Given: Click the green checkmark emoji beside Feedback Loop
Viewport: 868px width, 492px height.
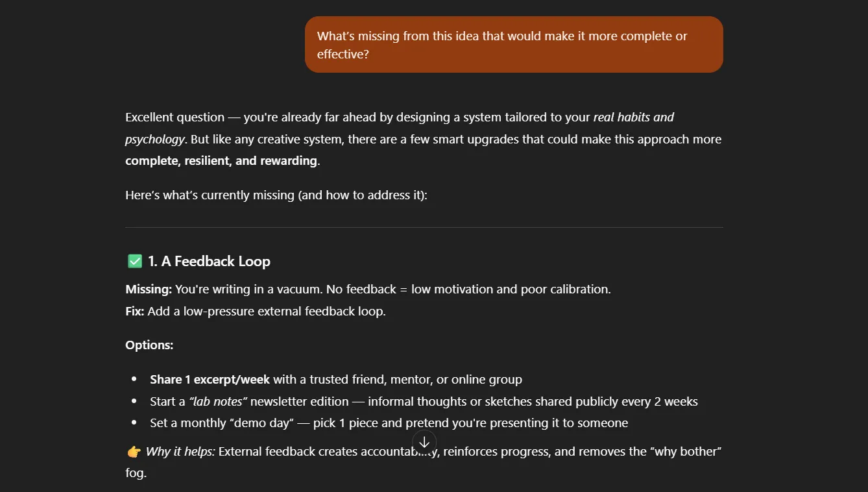Looking at the screenshot, I should click(135, 262).
